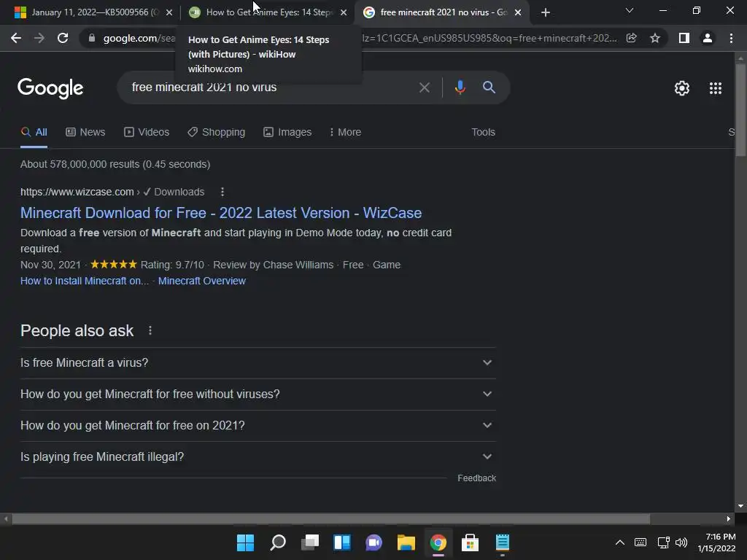Image resolution: width=747 pixels, height=560 pixels.
Task: Search by voice microphone icon
Action: click(460, 87)
